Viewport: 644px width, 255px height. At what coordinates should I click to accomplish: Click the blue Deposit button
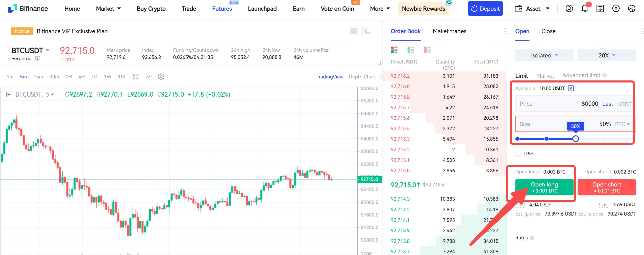[x=485, y=9]
